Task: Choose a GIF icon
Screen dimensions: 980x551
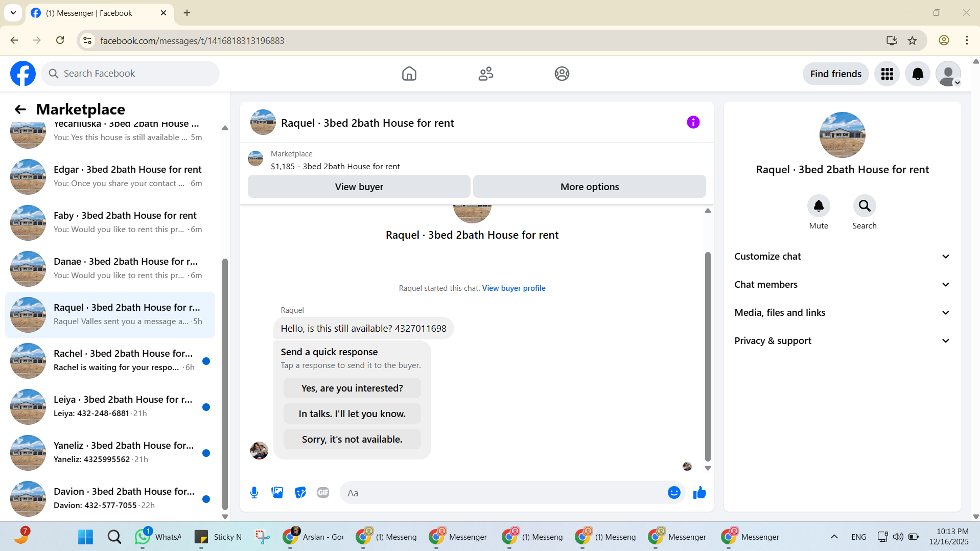Action: pos(323,493)
